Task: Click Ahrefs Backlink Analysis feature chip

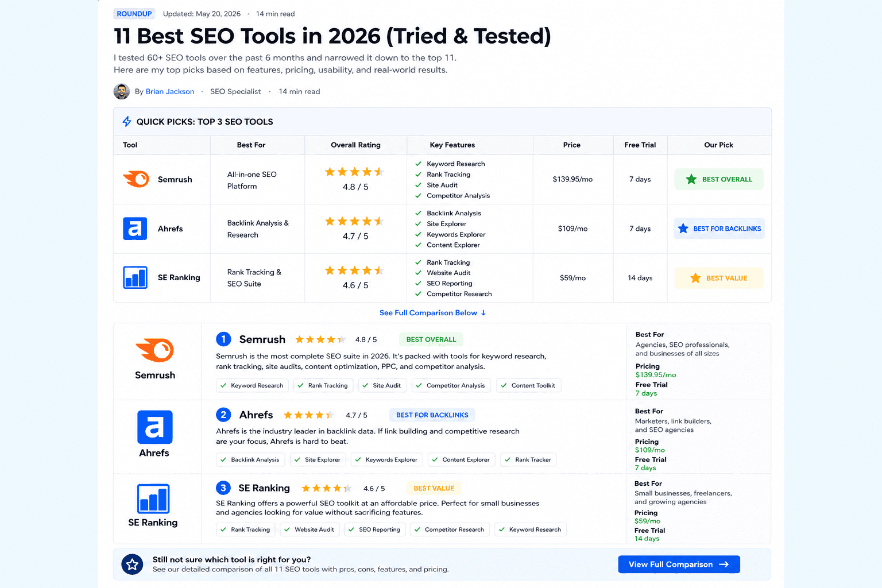Action: [250, 459]
